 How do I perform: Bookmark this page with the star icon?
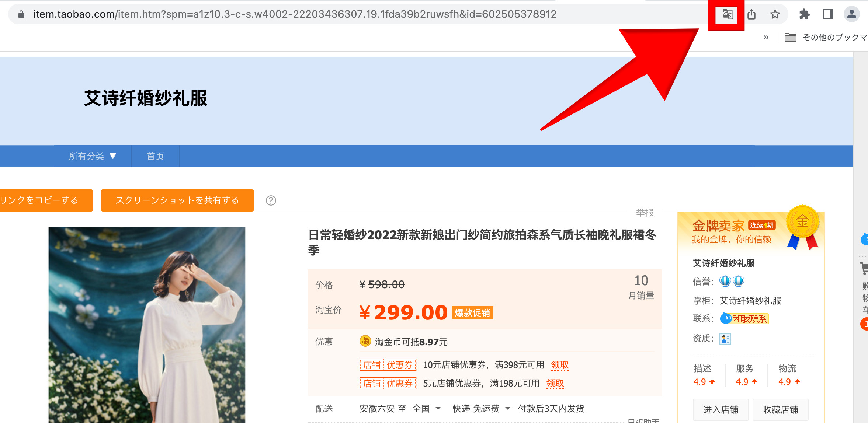tap(775, 14)
